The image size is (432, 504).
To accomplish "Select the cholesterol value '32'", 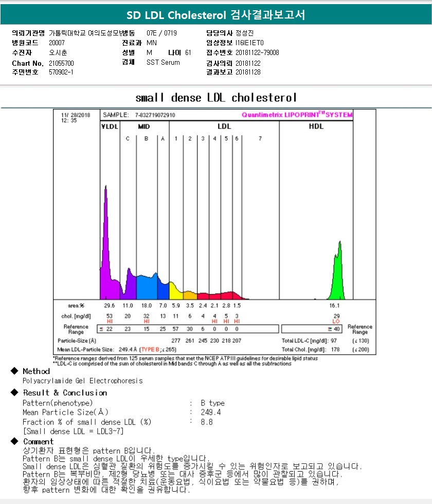I will point(147,316).
